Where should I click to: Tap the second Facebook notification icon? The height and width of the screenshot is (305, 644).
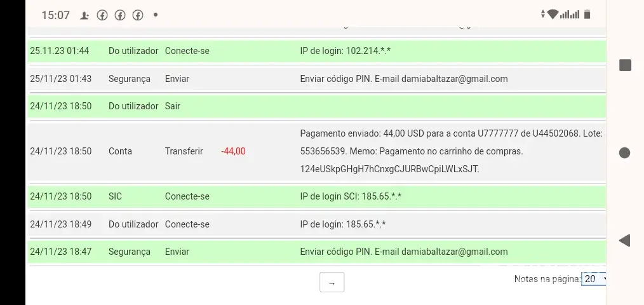pyautogui.click(x=120, y=15)
